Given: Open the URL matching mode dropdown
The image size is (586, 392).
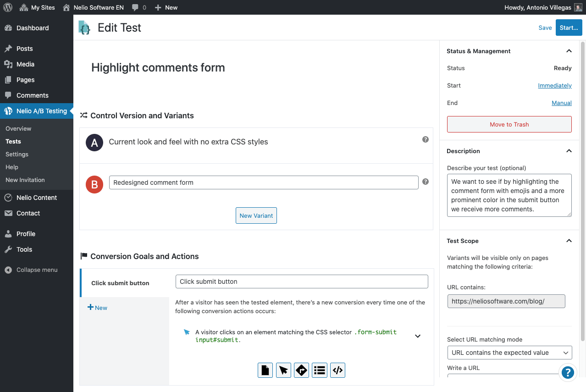Looking at the screenshot, I should [x=509, y=353].
